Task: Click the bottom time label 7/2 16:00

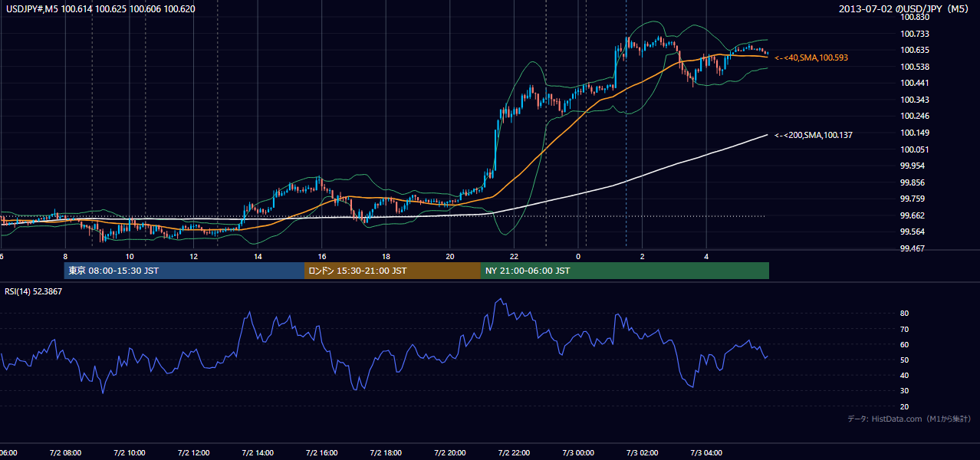Action: [x=322, y=452]
